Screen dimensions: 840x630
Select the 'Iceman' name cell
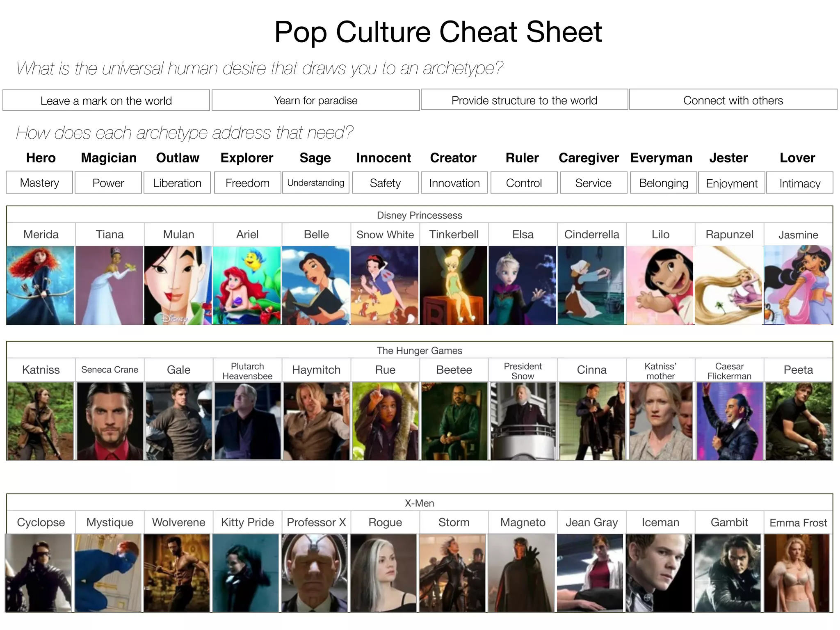(x=660, y=522)
